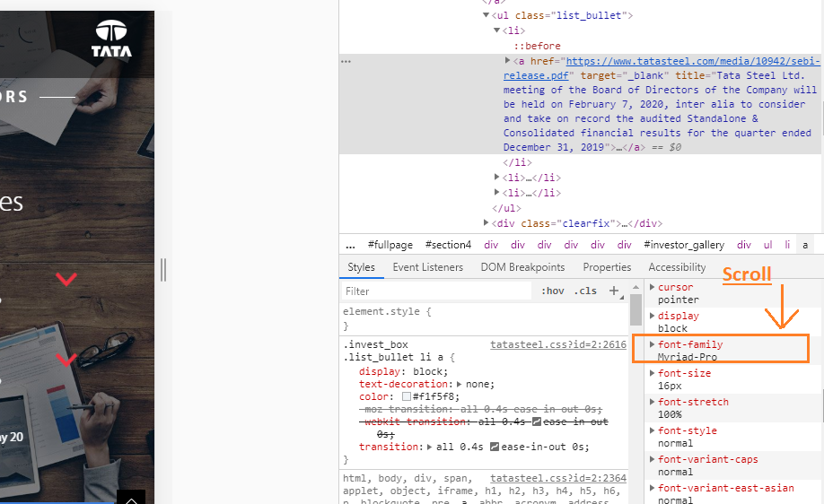Screen dimensions: 824x504
Task: Open the tatasteel.css?id=2:2364 source link
Action: click(x=558, y=478)
